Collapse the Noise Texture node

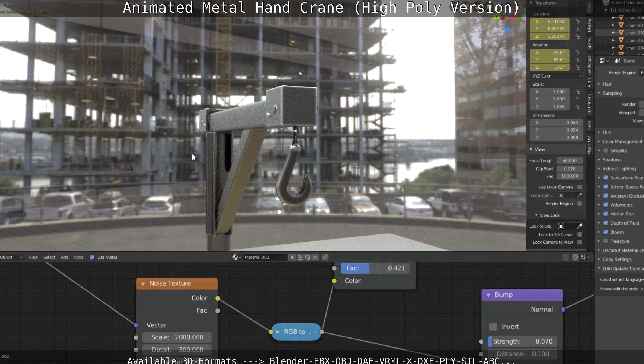pyautogui.click(x=143, y=284)
